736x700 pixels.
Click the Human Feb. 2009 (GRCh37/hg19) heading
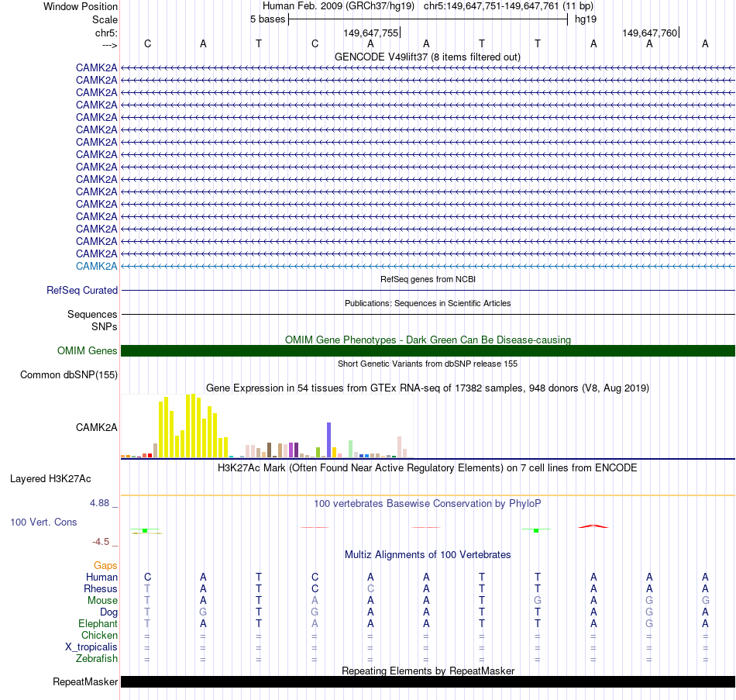(x=339, y=6)
